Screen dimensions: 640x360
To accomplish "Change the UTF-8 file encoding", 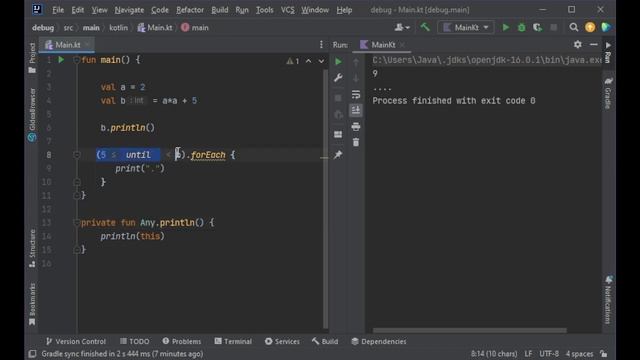I will [549, 354].
